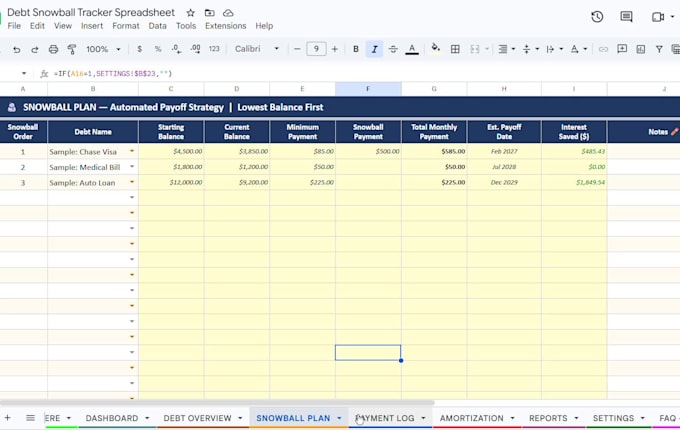
Task: Open more number formats (123)
Action: pos(214,49)
